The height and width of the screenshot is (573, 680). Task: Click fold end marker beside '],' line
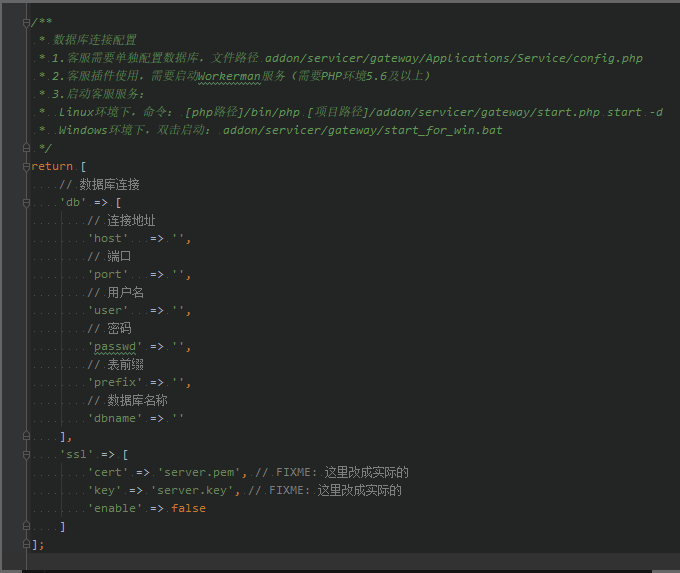coord(26,436)
